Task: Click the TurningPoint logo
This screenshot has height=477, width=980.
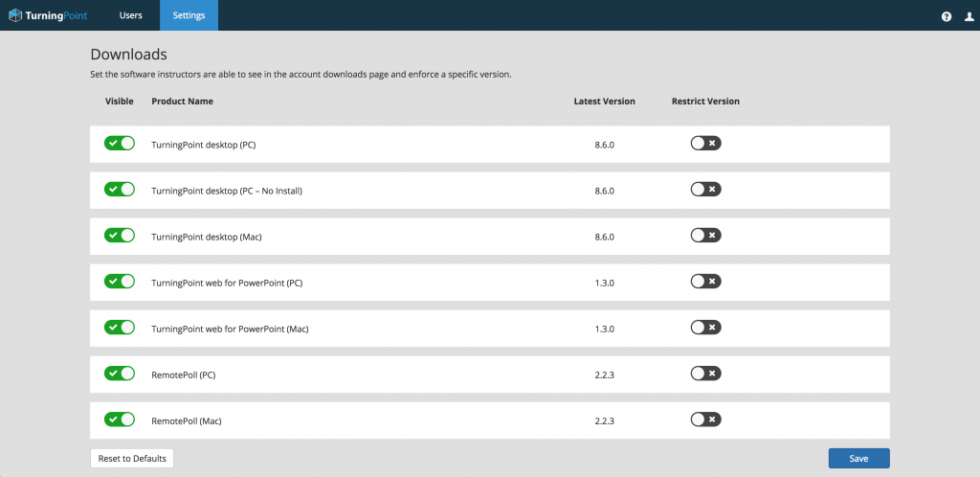Action: tap(48, 15)
